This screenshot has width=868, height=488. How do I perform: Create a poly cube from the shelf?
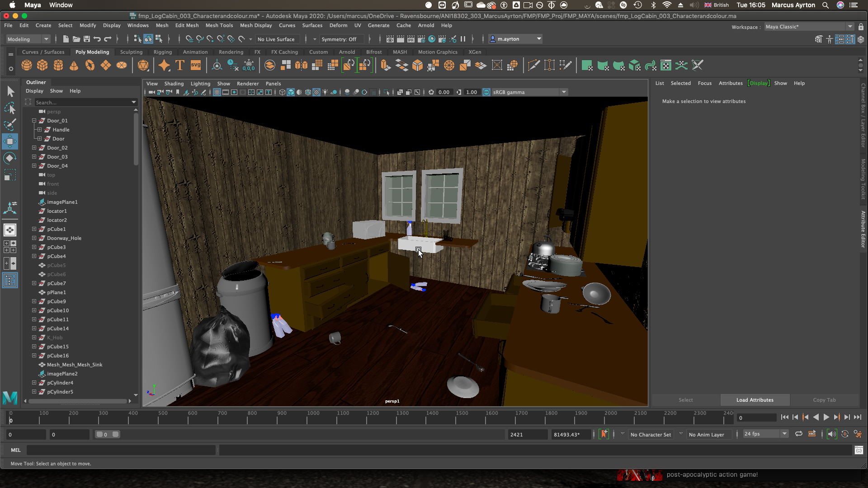42,66
